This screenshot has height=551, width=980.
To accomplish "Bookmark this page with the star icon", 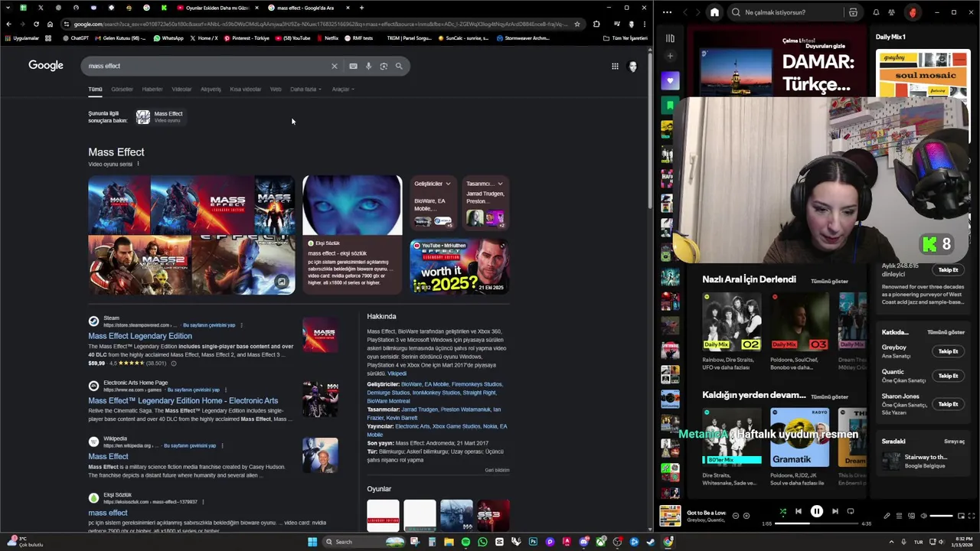I will click(x=577, y=24).
